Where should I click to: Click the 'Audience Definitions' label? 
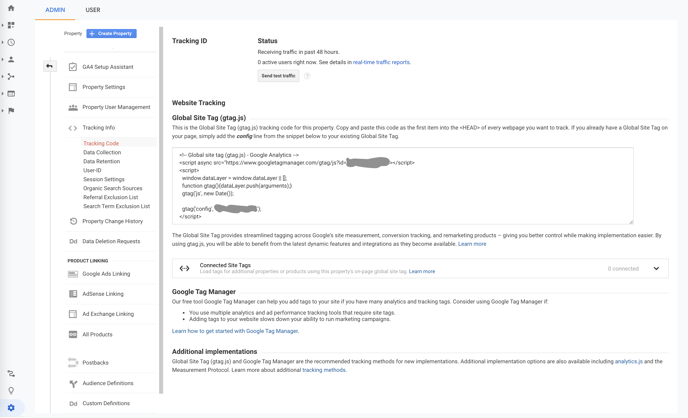point(108,383)
